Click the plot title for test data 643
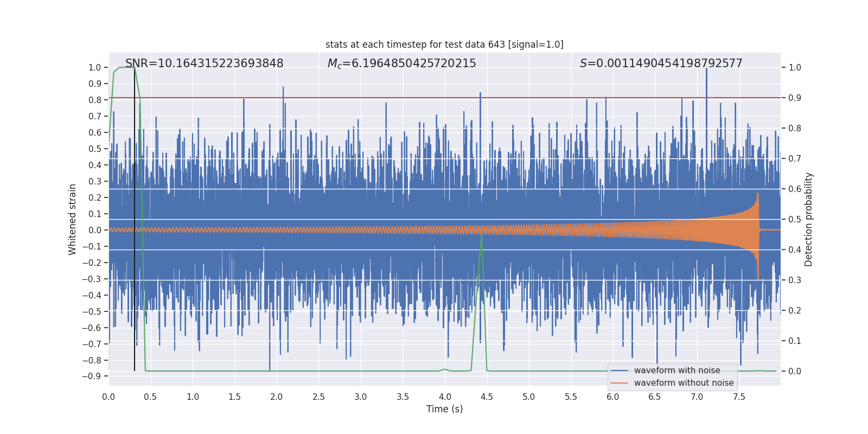The width and height of the screenshot is (868, 434). click(444, 44)
